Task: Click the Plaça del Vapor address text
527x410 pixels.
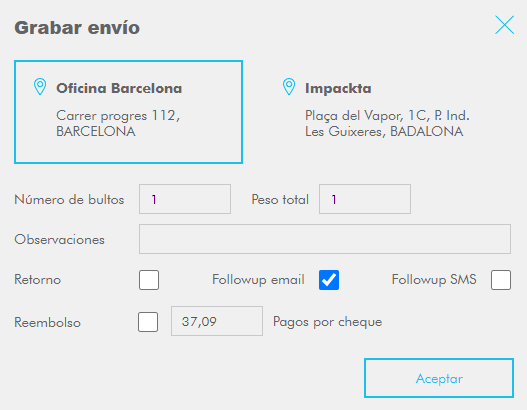Action: coord(387,123)
